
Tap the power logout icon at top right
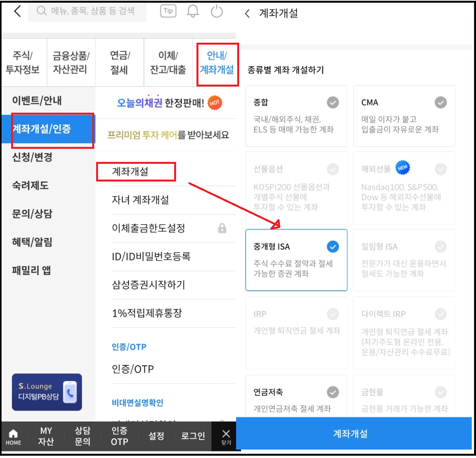pyautogui.click(x=216, y=12)
